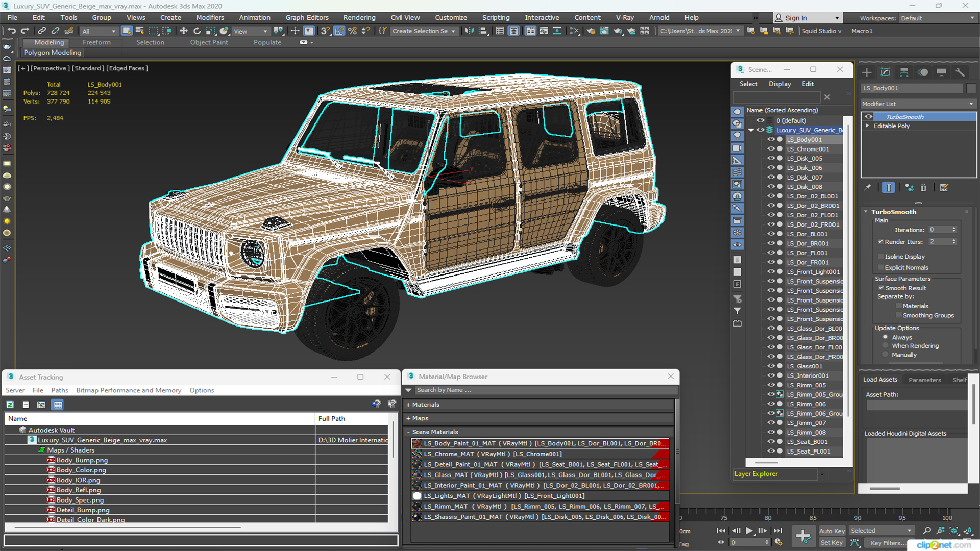Open the Key Filters Selected dropdown
Image resolution: width=980 pixels, height=551 pixels.
click(881, 531)
